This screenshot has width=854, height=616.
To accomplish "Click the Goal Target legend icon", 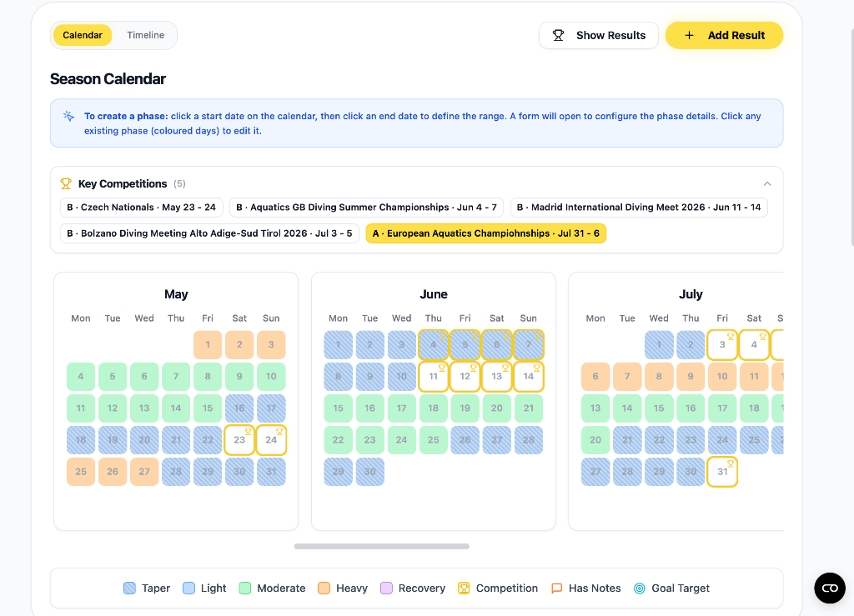I will (640, 588).
